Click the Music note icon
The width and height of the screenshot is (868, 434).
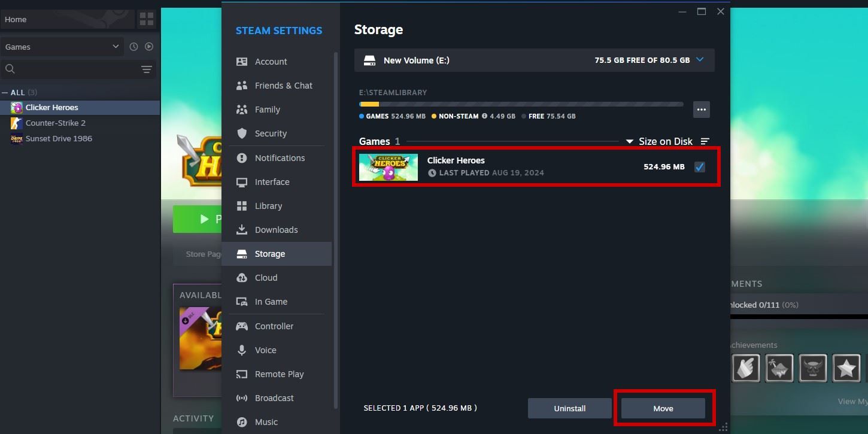coord(242,422)
